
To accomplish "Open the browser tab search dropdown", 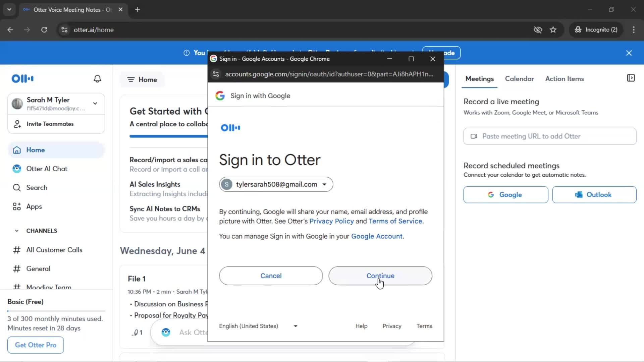I will tap(9, 10).
